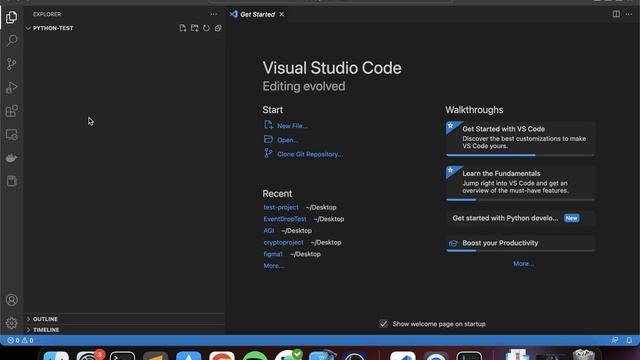Image resolution: width=640 pixels, height=360 pixels.
Task: Expand the OUTLINE section
Action: [x=124, y=319]
